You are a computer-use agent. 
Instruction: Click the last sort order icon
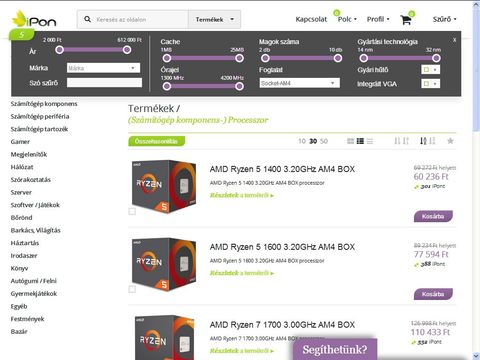pos(432,141)
